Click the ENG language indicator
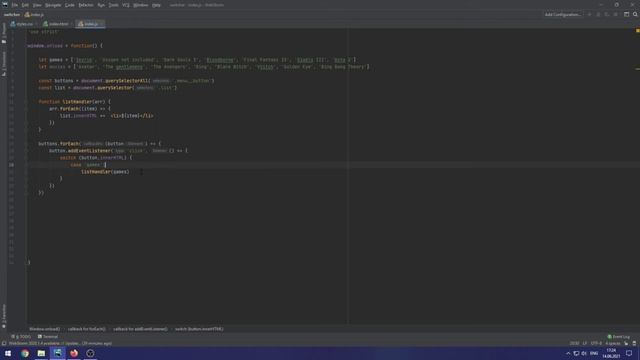This screenshot has height=360, width=640. 594,353
